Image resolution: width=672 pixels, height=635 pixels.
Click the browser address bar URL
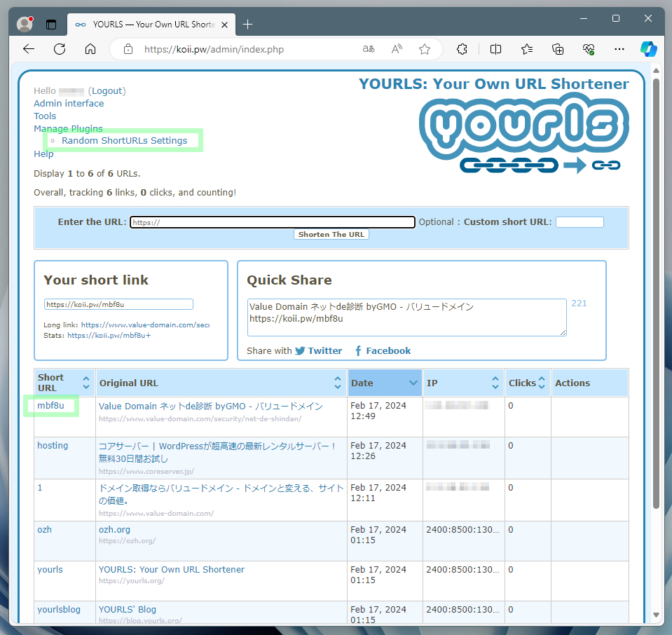pyautogui.click(x=214, y=49)
